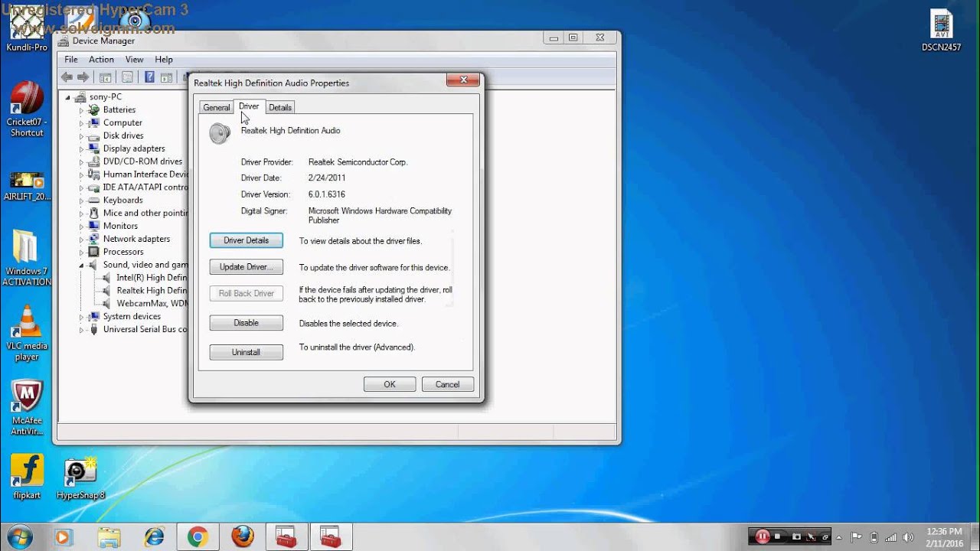The image size is (980, 551).
Task: Expand the Disk drives node
Action: (x=81, y=136)
